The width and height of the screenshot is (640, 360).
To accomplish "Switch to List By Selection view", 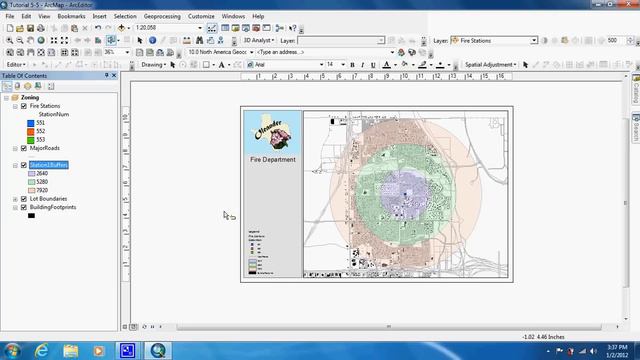I will pos(38,86).
